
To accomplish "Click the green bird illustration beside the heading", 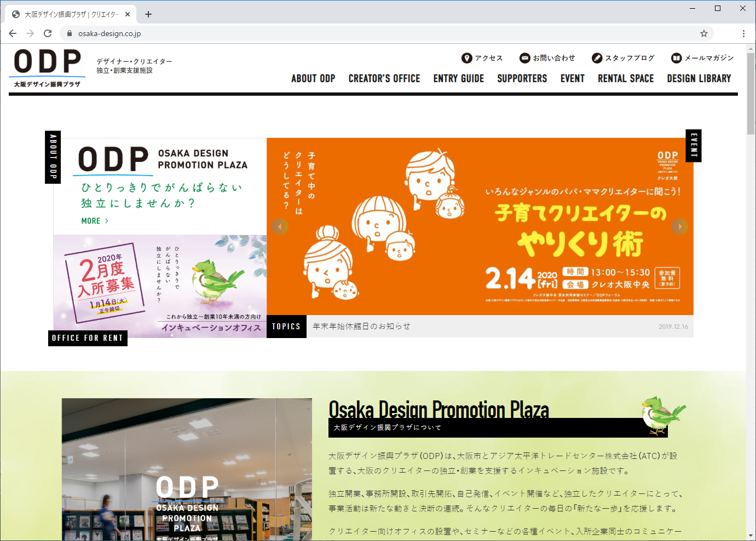I will tap(663, 415).
